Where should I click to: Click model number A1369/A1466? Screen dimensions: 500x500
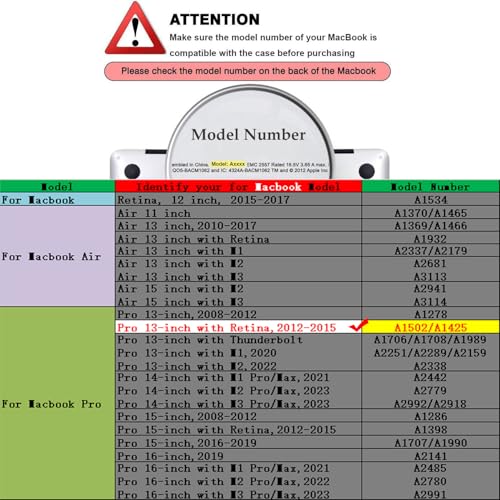(x=431, y=226)
